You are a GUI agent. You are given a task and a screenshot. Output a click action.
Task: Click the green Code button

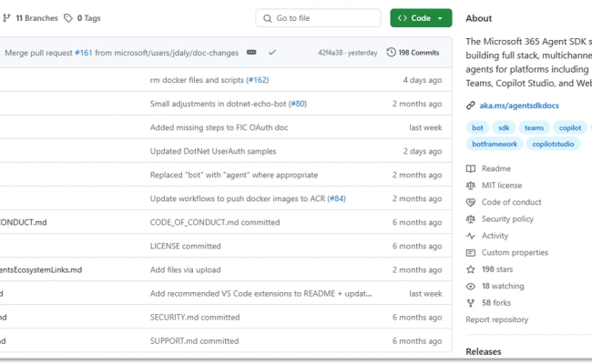point(421,18)
